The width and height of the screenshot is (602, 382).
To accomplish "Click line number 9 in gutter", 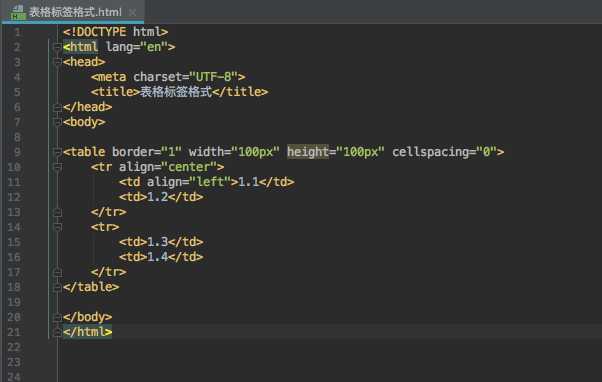I will [17, 152].
